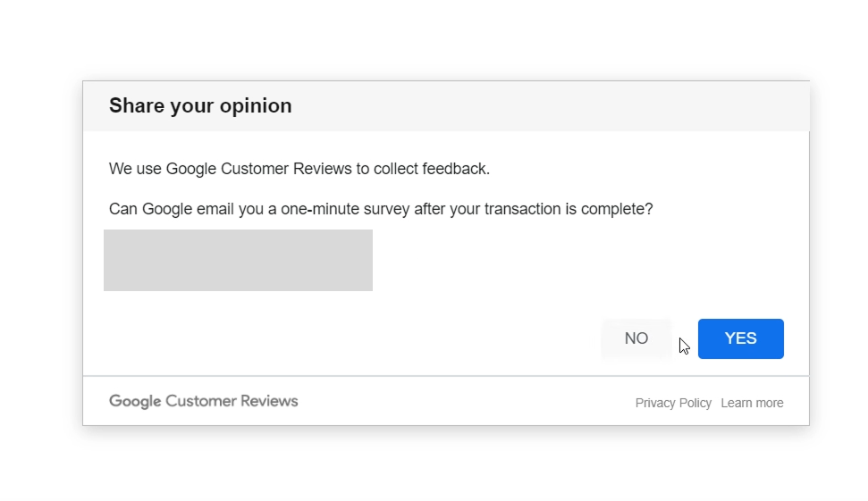Click "Google Customer Reviews" in the first sentence
This screenshot has height=501, width=868.
(x=267, y=168)
